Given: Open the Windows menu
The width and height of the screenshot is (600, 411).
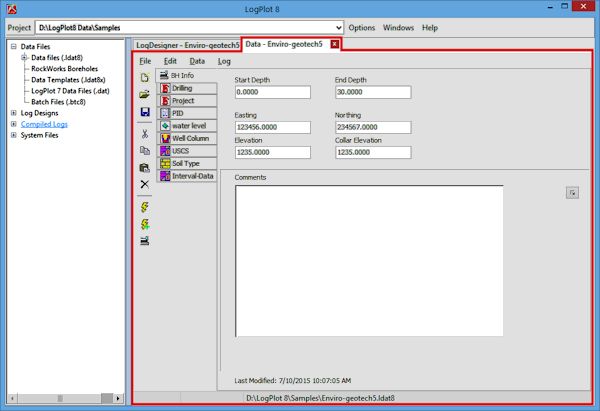Looking at the screenshot, I should tap(398, 28).
